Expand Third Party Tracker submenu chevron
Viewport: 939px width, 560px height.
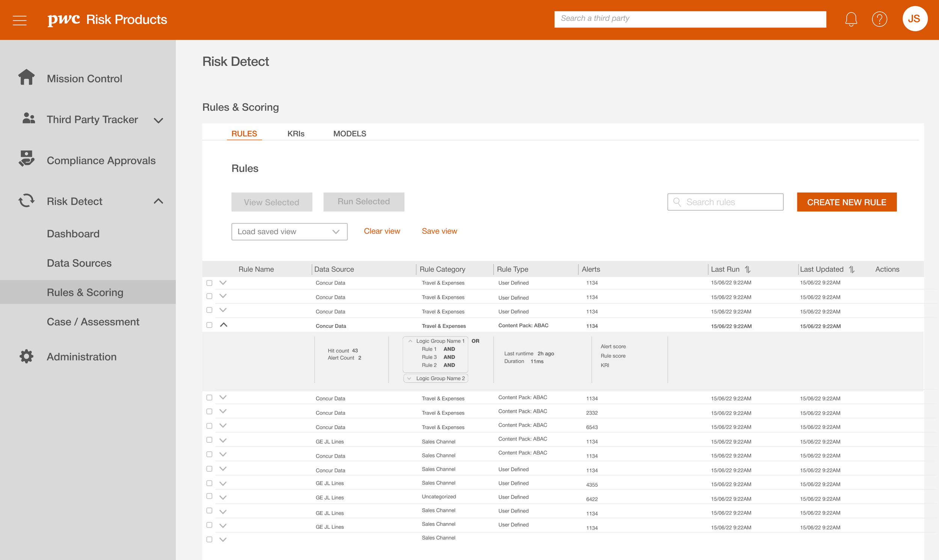tap(159, 121)
